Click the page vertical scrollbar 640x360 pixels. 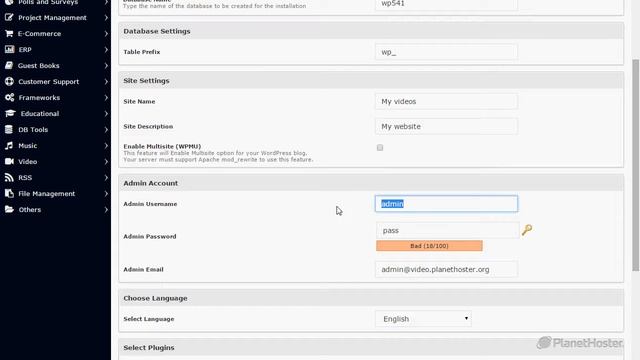[x=636, y=165]
